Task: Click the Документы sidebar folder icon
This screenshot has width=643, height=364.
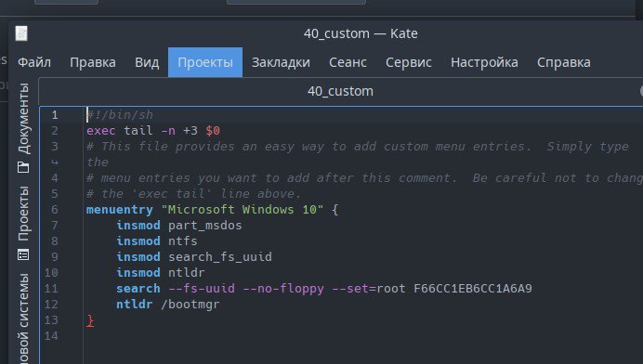Action: (x=23, y=167)
